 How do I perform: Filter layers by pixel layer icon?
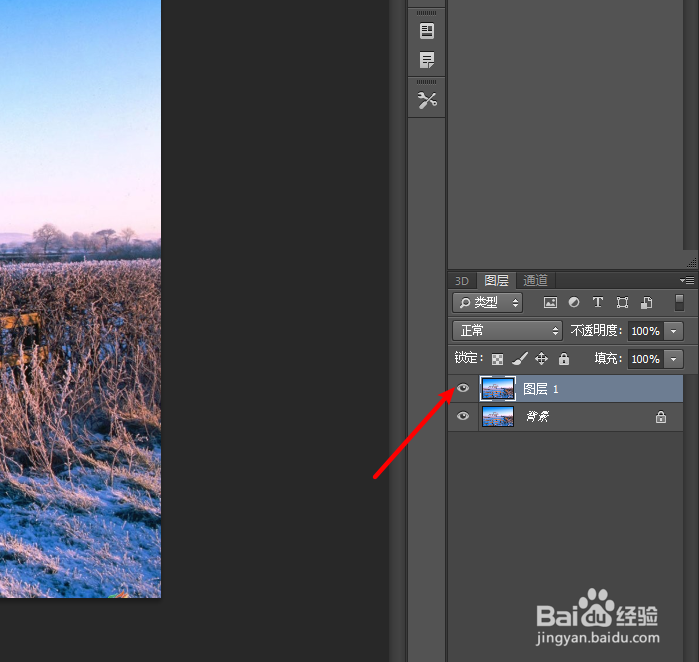[550, 303]
